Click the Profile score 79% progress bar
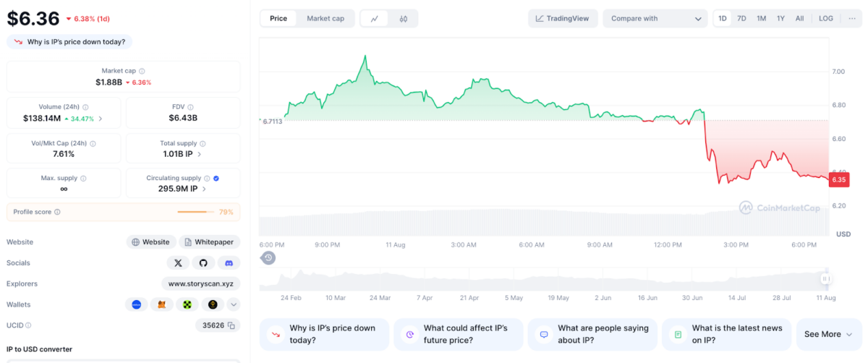The height and width of the screenshot is (363, 868). coord(195,212)
